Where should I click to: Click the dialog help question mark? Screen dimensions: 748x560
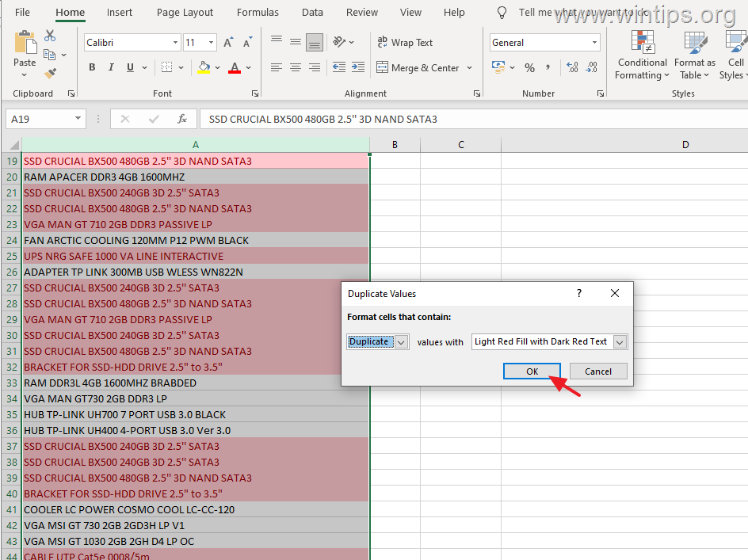point(579,293)
